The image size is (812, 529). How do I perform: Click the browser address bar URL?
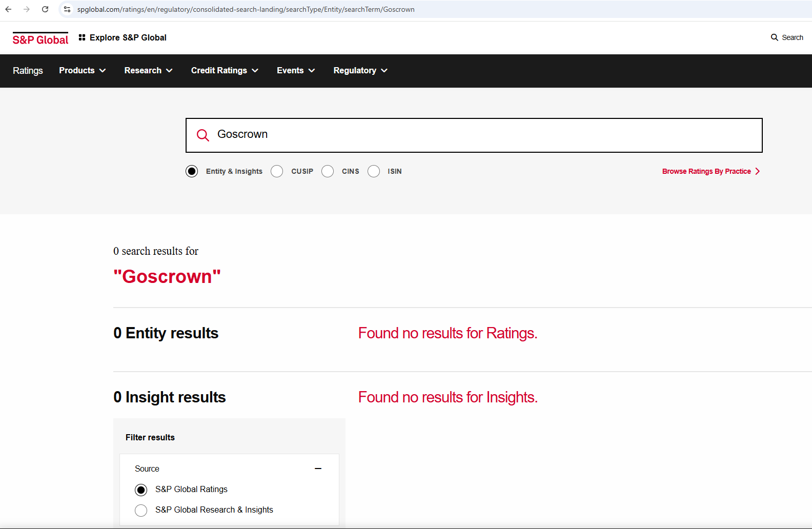coord(246,9)
